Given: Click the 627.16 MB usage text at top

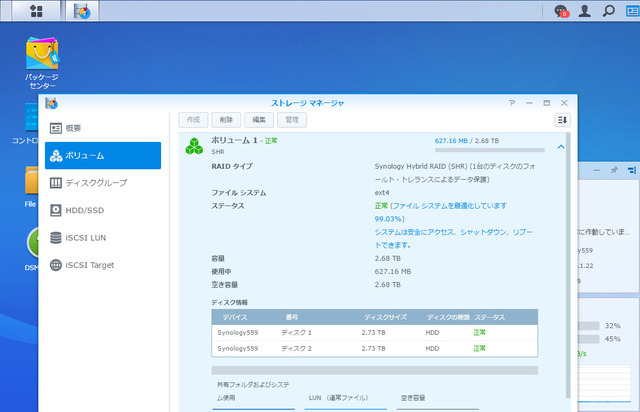Looking at the screenshot, I should pos(451,141).
